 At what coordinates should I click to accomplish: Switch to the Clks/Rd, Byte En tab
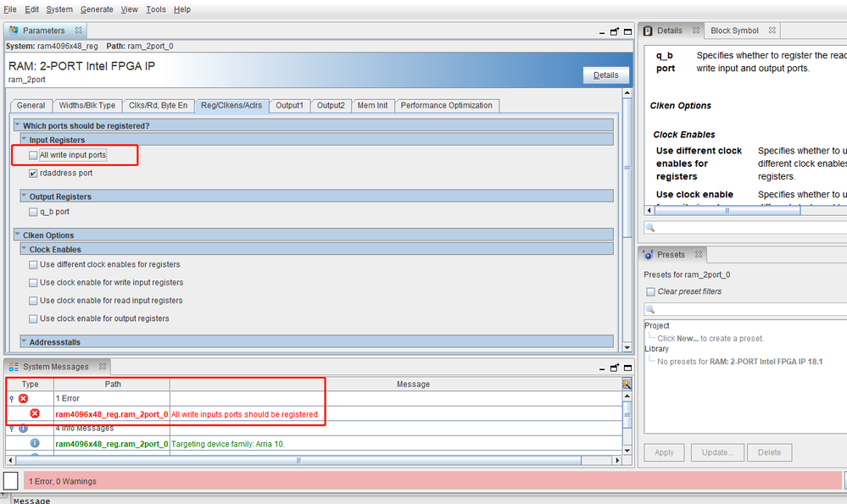coord(159,105)
